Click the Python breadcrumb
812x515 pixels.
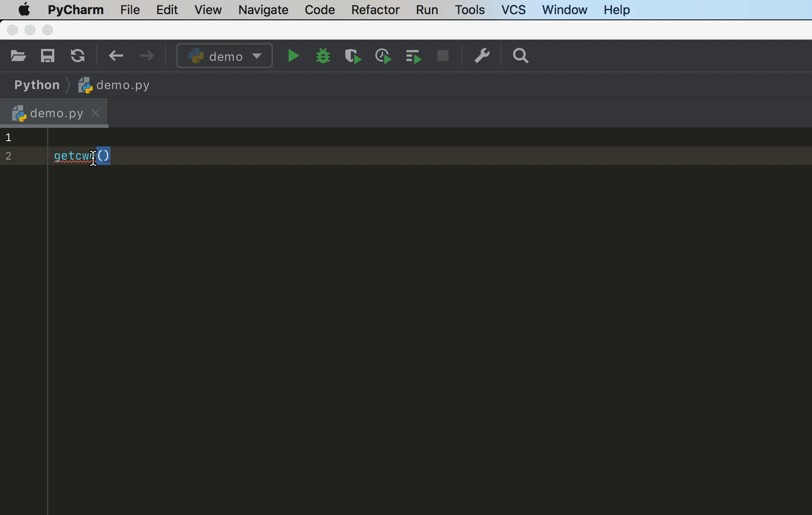pos(37,85)
